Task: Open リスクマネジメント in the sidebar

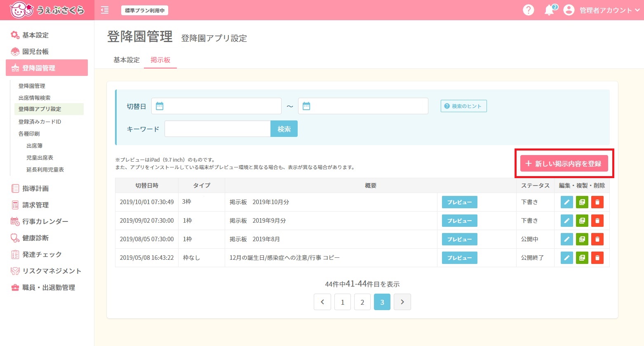Action: click(x=46, y=271)
